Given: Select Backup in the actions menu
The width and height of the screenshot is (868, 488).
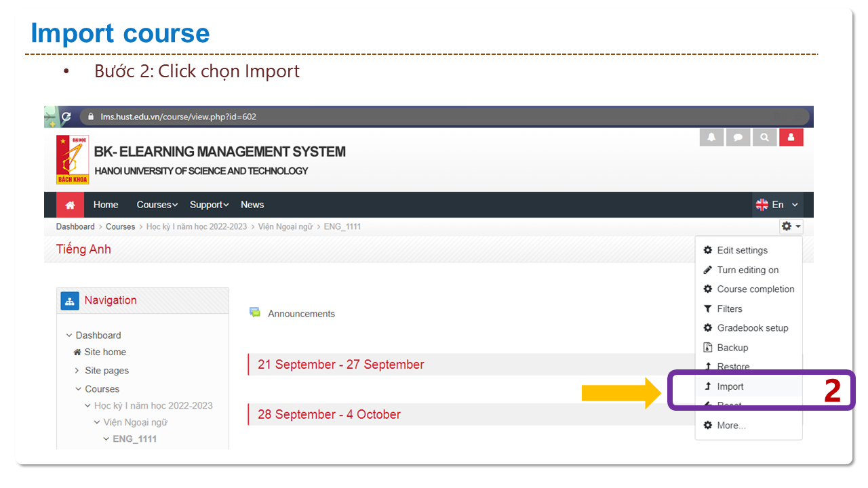Looking at the screenshot, I should pyautogui.click(x=732, y=348).
